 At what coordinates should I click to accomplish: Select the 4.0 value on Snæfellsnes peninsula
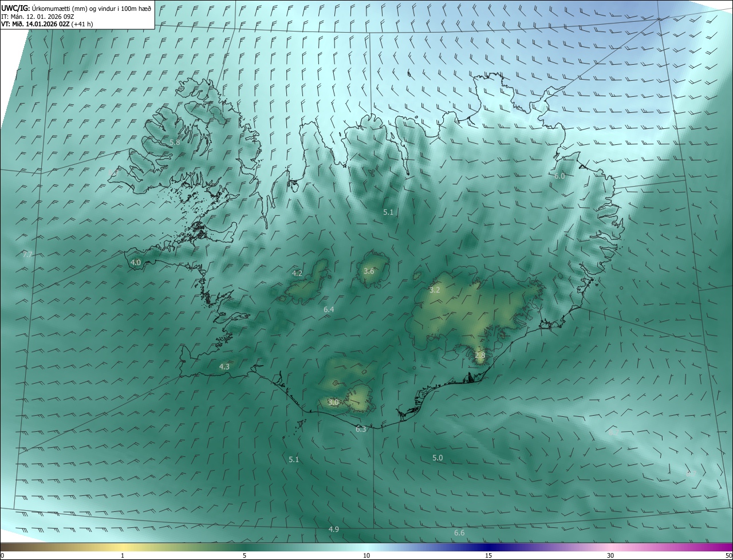coord(136,263)
